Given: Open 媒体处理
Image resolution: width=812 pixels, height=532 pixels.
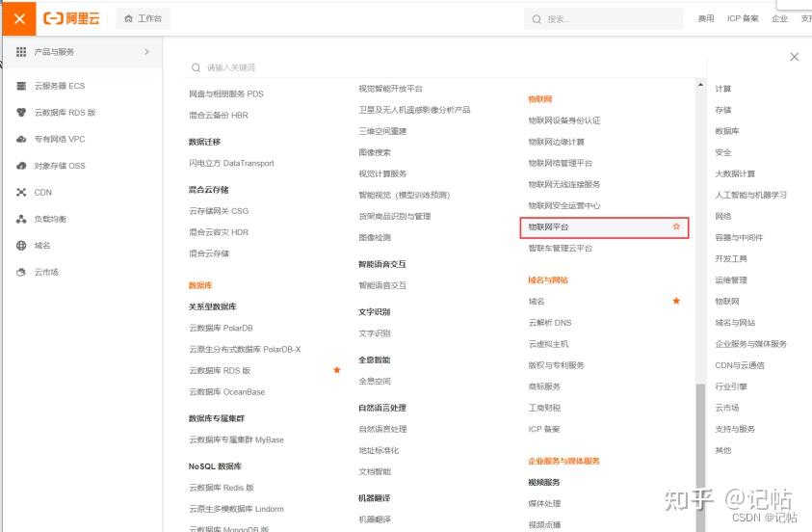Looking at the screenshot, I should [x=544, y=503].
